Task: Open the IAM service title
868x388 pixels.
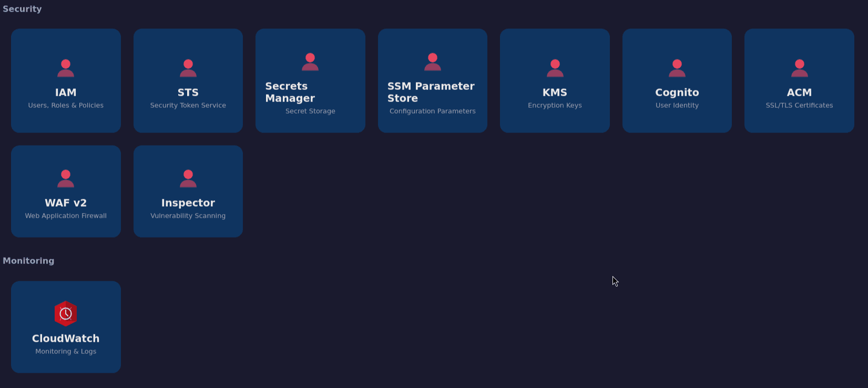Action: point(66,93)
